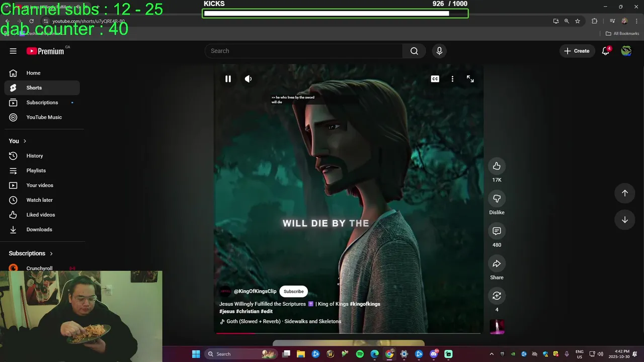
Task: Click into the YouTube Search field
Action: [303, 51]
